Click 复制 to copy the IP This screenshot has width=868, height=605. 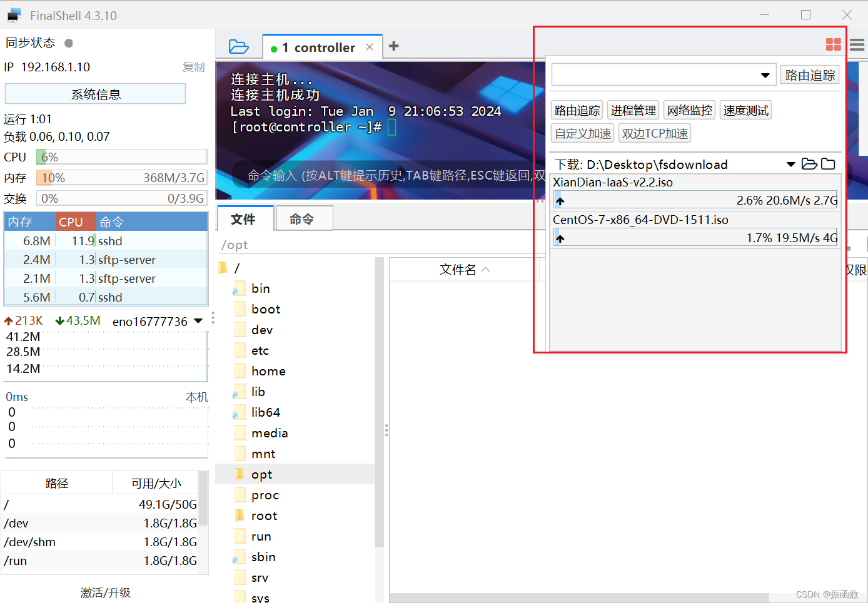click(193, 67)
